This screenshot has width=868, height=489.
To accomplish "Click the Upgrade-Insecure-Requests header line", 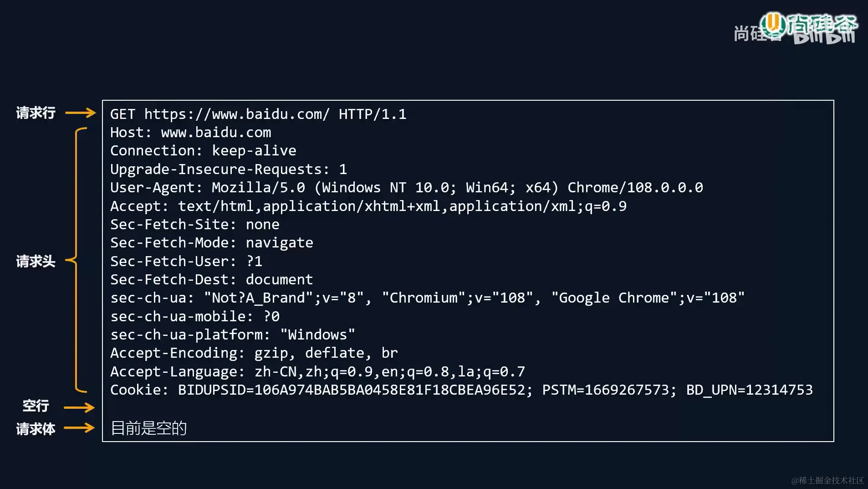I will [228, 170].
